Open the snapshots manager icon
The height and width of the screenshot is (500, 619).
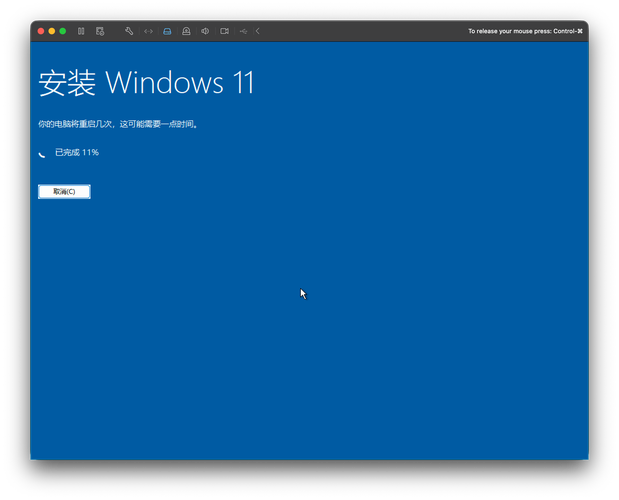pyautogui.click(x=100, y=31)
